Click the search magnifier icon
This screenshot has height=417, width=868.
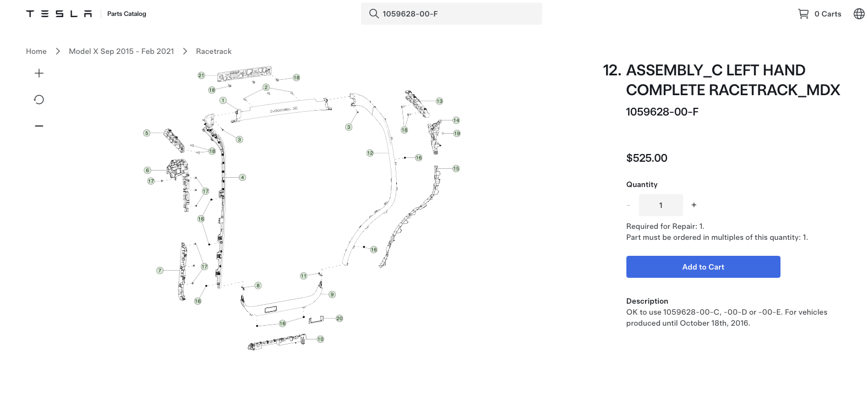click(374, 14)
